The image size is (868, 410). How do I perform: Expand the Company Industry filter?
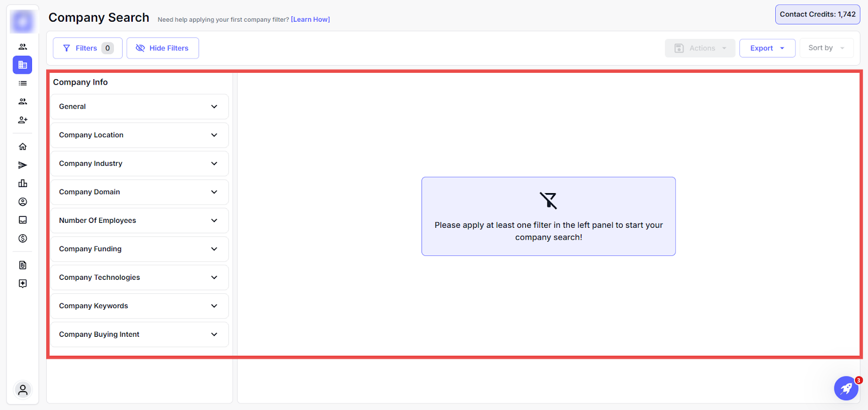(x=139, y=164)
